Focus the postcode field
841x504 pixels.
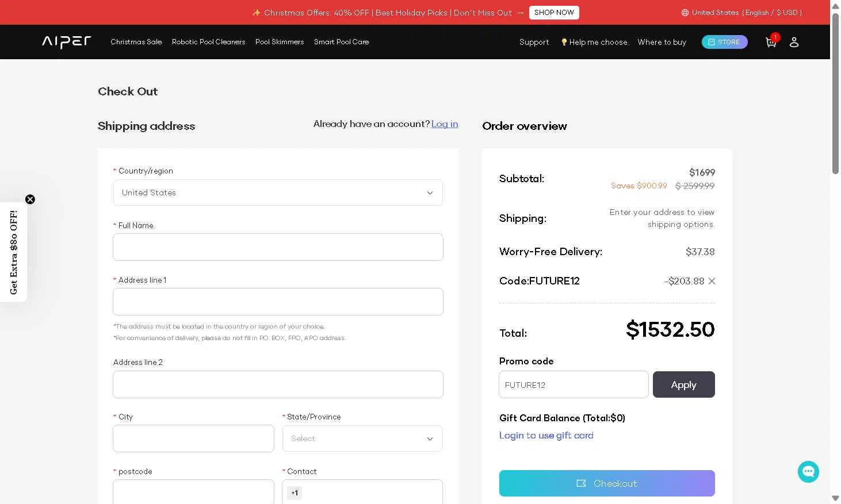point(193,492)
